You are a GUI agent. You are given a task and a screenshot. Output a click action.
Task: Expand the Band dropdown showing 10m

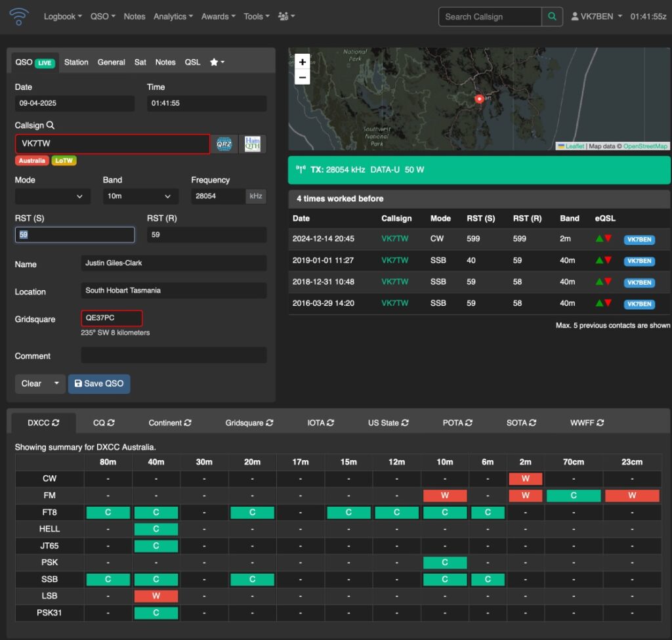point(140,196)
